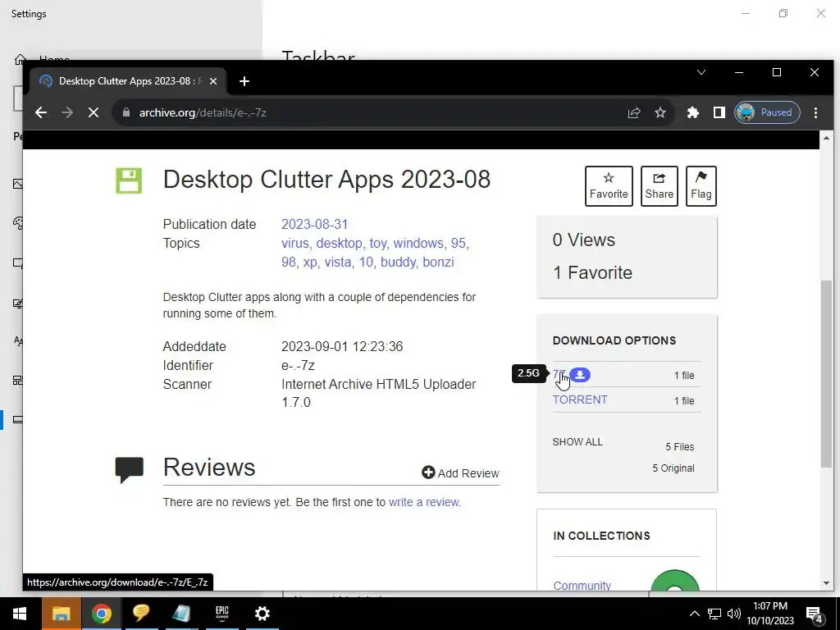Click the green collection thumbnail

[674, 581]
